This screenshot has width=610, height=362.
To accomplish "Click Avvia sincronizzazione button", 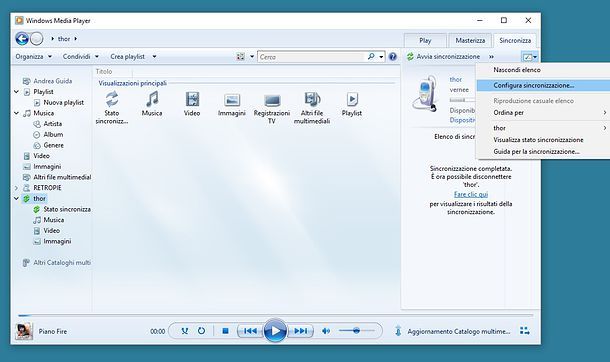I will pyautogui.click(x=443, y=57).
